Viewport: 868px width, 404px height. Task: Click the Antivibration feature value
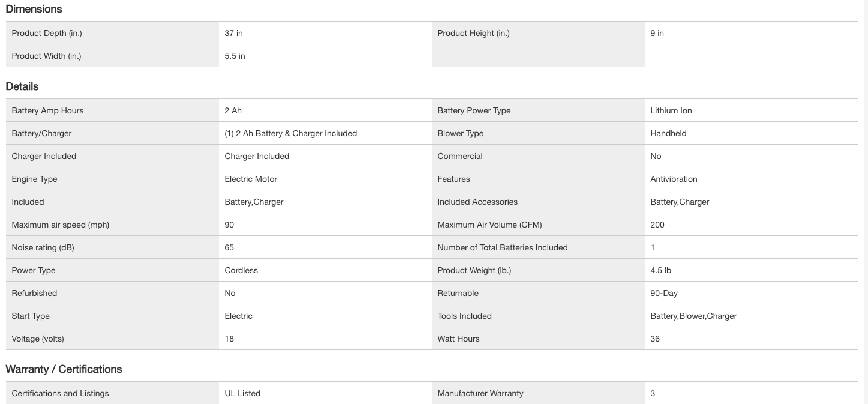coord(674,179)
